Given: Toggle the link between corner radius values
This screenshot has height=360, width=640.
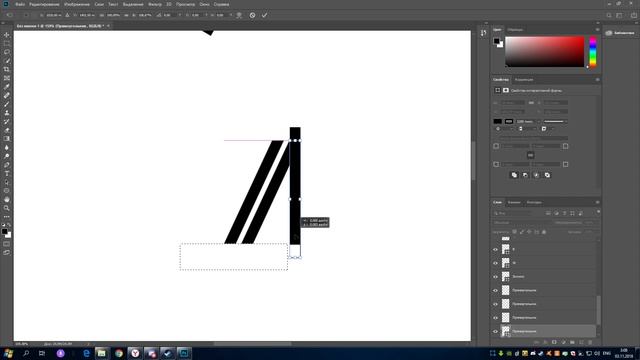Looking at the screenshot, I should click(x=531, y=155).
